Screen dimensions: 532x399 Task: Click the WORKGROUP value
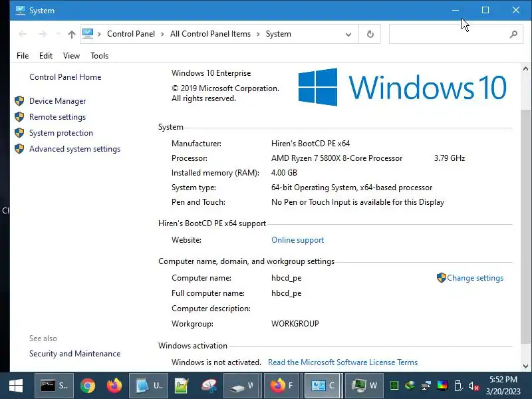[295, 324]
